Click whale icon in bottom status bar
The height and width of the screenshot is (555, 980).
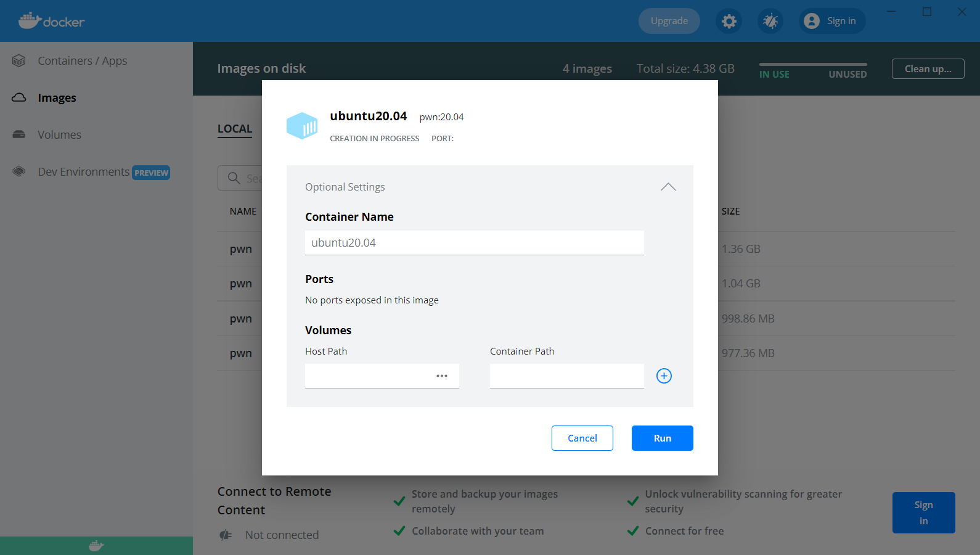click(x=96, y=546)
